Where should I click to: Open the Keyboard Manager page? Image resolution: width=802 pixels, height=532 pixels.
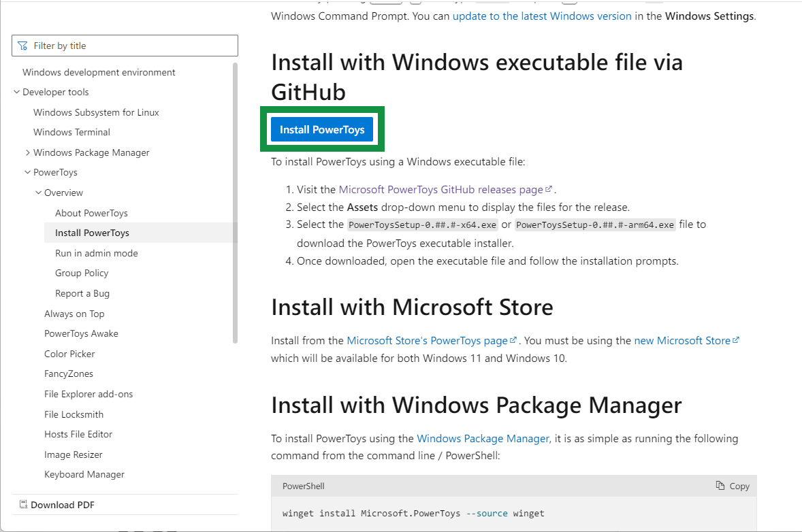84,475
